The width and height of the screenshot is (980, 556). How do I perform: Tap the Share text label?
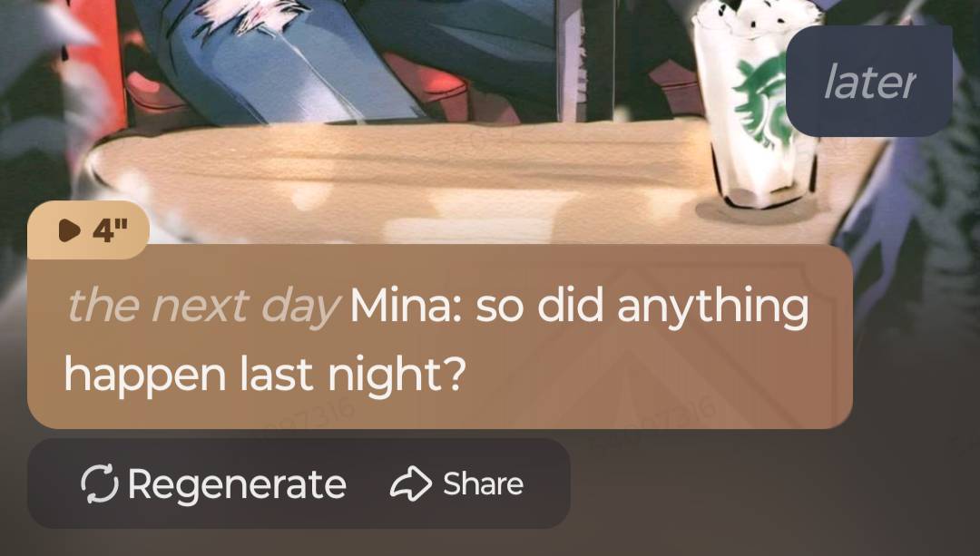click(x=483, y=484)
